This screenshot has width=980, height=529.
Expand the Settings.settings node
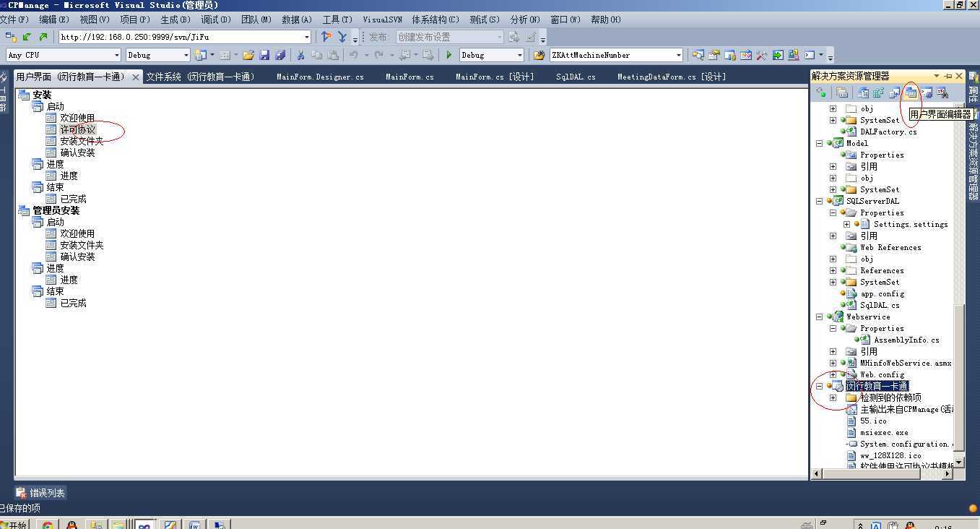[x=846, y=224]
